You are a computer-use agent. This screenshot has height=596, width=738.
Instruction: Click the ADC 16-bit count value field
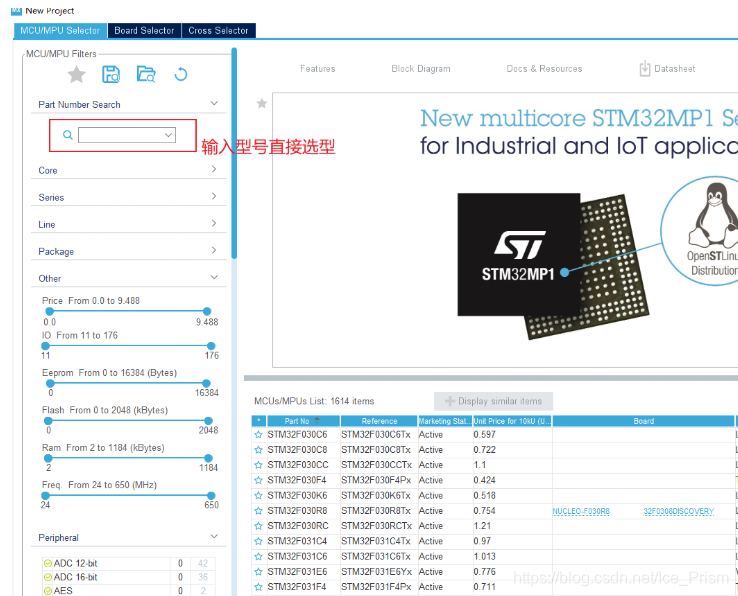pyautogui.click(x=180, y=577)
